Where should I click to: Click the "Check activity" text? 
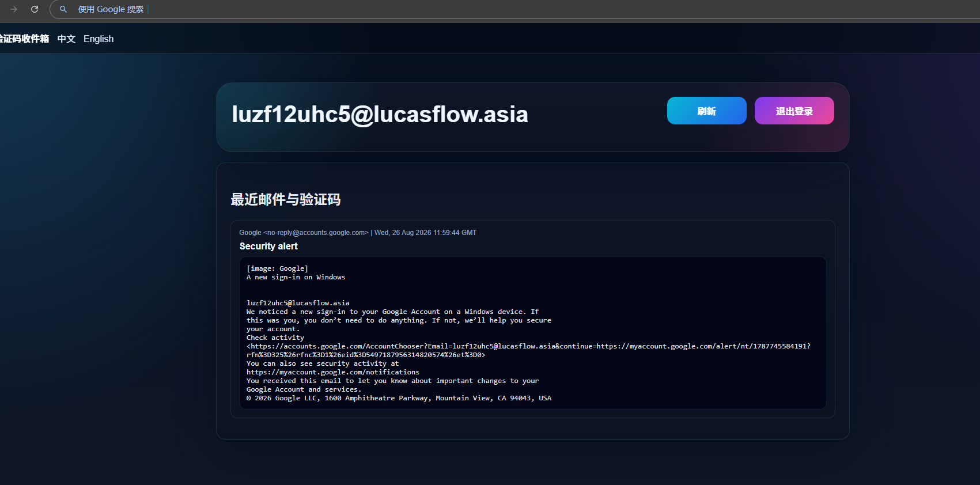275,338
